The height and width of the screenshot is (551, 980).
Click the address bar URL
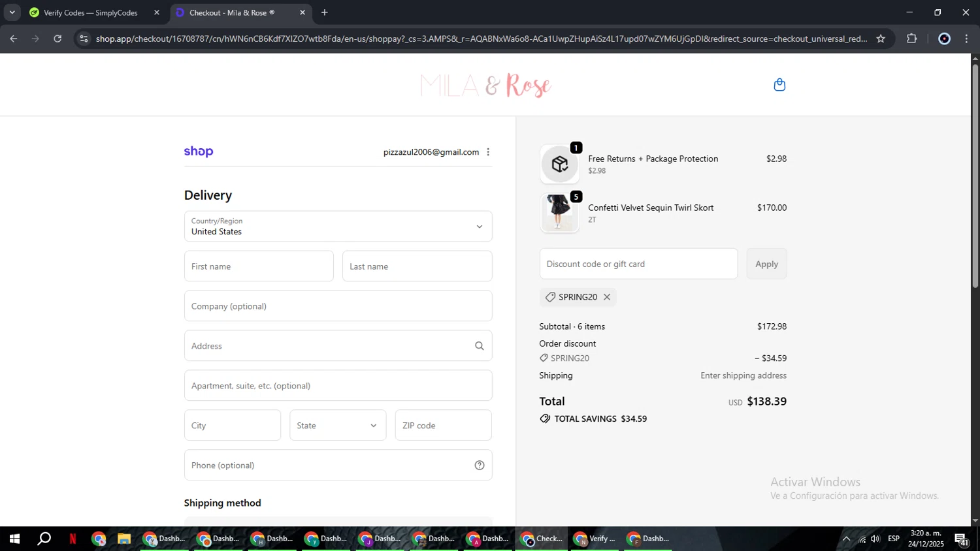[482, 39]
